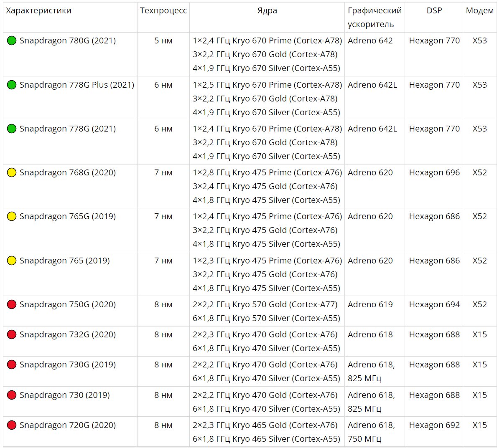Click red circle beside Snapdragon 732G

click(x=12, y=334)
